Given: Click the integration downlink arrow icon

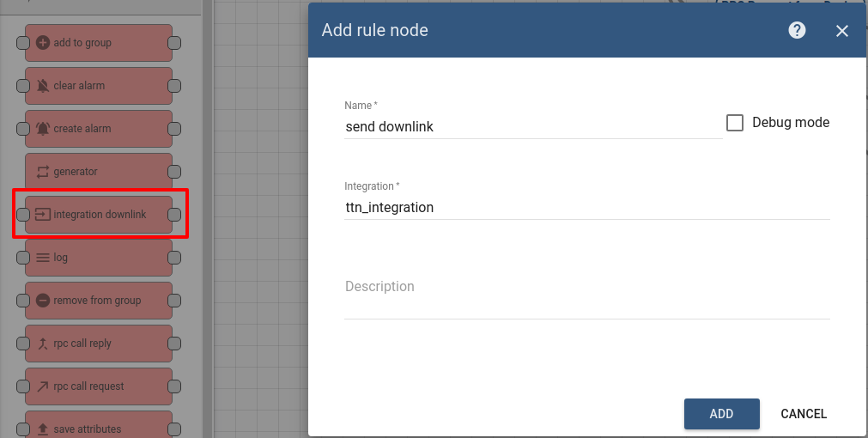Looking at the screenshot, I should point(43,215).
